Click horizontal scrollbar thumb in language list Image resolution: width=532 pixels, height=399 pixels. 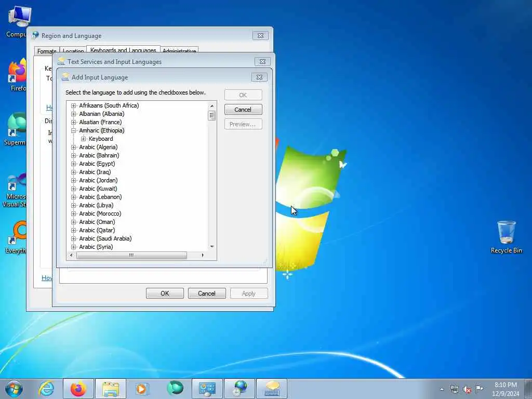point(131,255)
